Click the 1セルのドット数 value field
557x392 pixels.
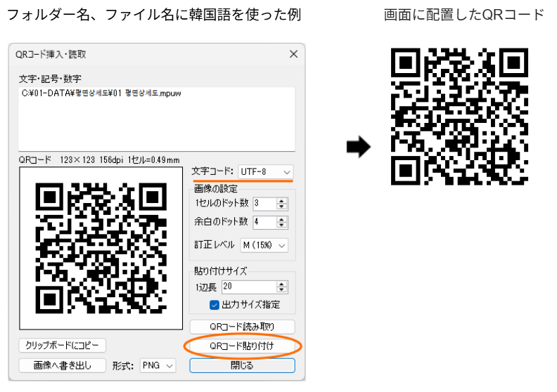[x=264, y=204]
